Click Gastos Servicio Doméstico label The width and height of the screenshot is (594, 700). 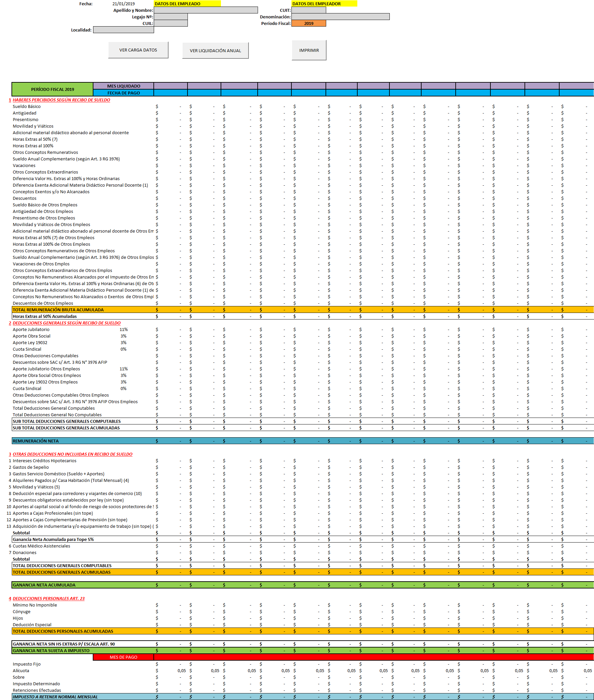point(59,474)
